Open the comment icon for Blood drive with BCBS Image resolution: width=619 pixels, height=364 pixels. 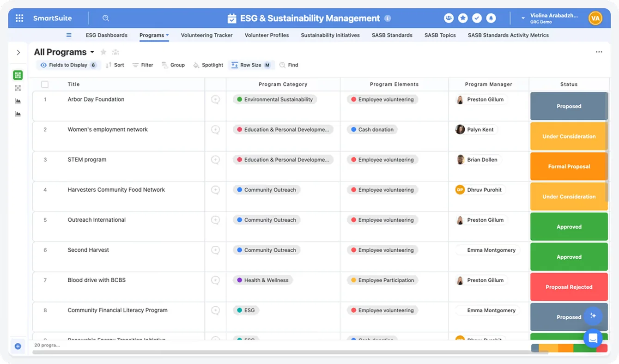pyautogui.click(x=215, y=280)
